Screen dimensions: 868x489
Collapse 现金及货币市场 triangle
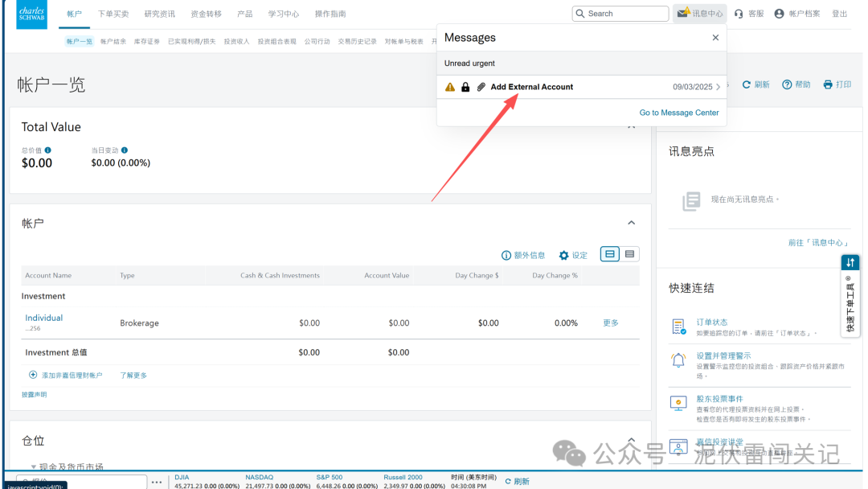coord(33,466)
